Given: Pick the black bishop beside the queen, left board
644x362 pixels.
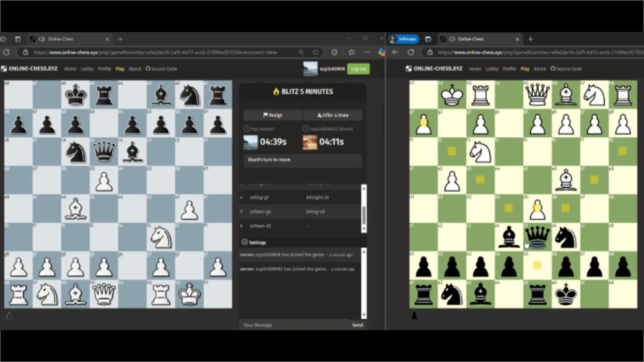Looking at the screenshot, I should [132, 151].
